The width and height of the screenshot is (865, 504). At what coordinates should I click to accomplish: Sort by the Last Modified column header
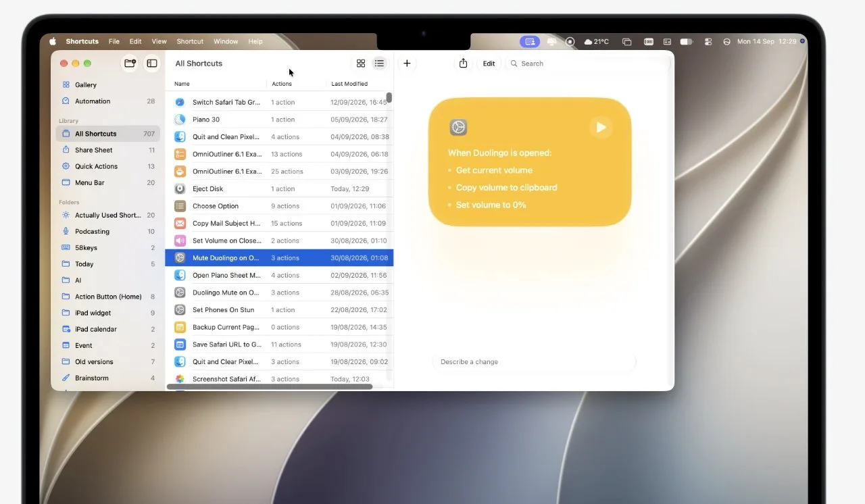(349, 84)
